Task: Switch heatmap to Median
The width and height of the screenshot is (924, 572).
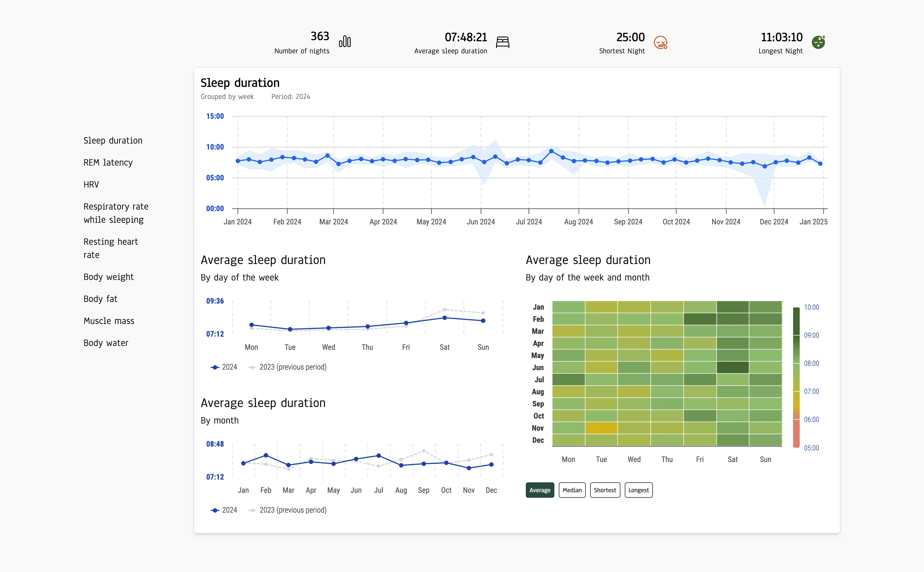Action: [x=572, y=490]
